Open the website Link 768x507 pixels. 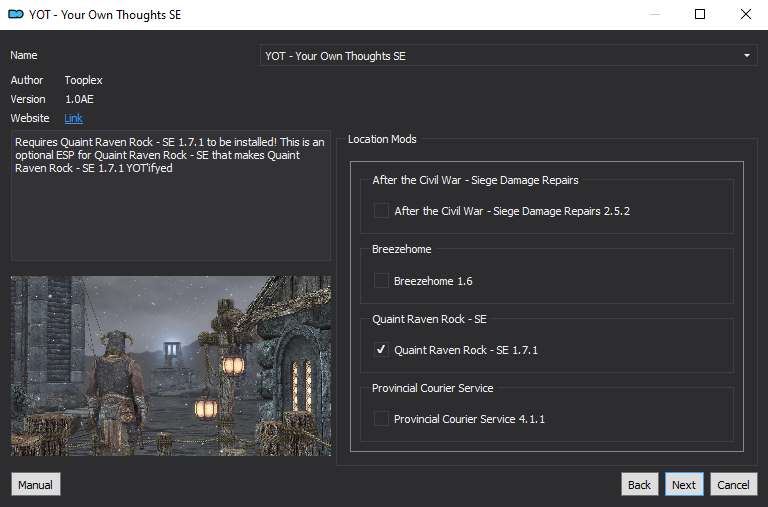tap(73, 118)
